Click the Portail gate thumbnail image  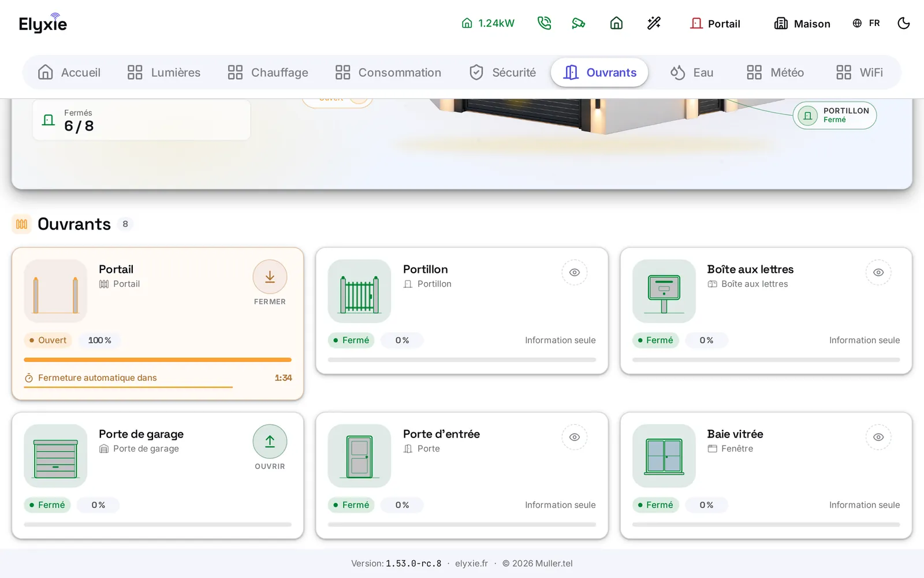pyautogui.click(x=55, y=291)
